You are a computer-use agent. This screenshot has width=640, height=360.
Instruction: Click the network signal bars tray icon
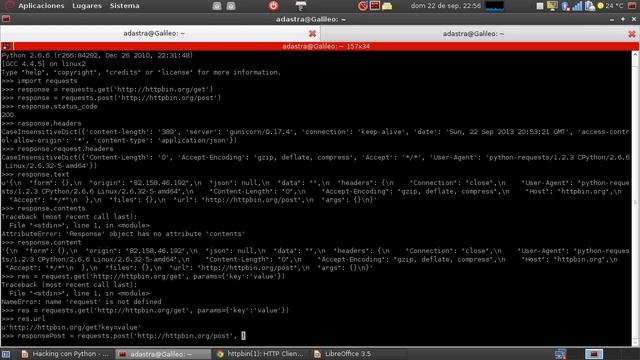pyautogui.click(x=577, y=6)
